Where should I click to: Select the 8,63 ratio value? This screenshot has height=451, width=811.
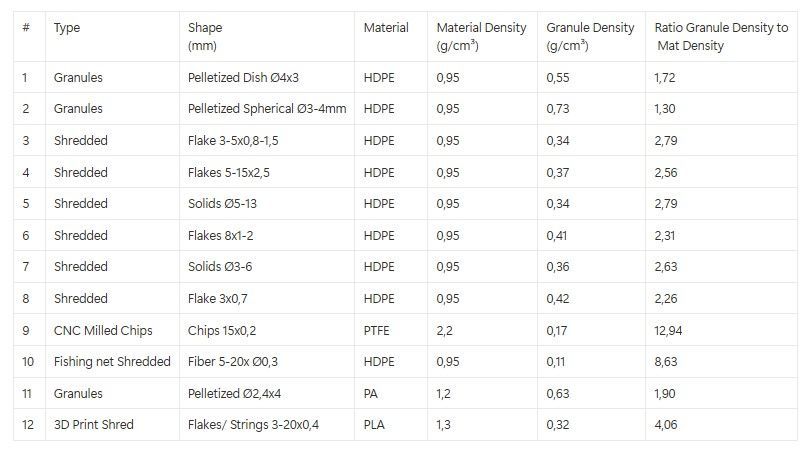point(666,361)
